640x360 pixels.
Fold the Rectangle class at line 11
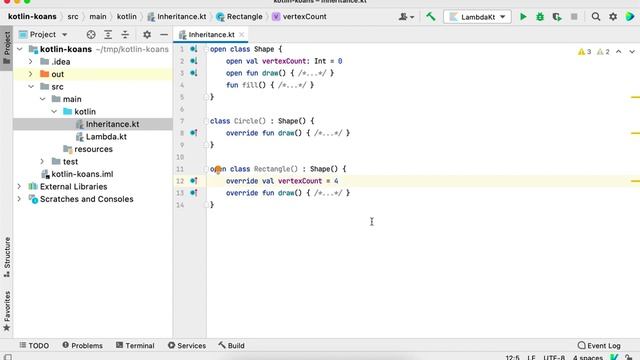click(206, 169)
